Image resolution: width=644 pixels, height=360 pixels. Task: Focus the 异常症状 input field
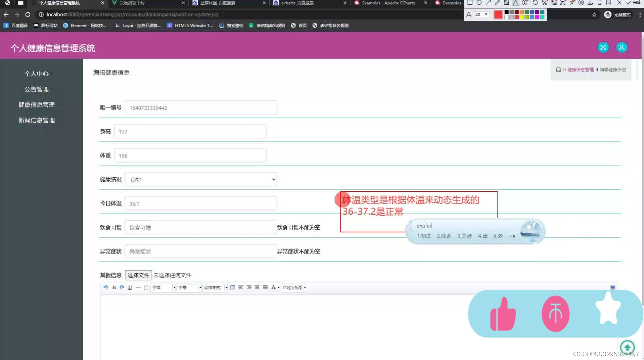201,252
